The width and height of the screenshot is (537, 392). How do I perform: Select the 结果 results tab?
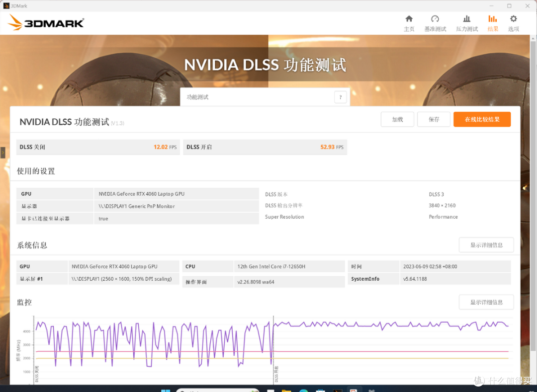click(x=492, y=24)
